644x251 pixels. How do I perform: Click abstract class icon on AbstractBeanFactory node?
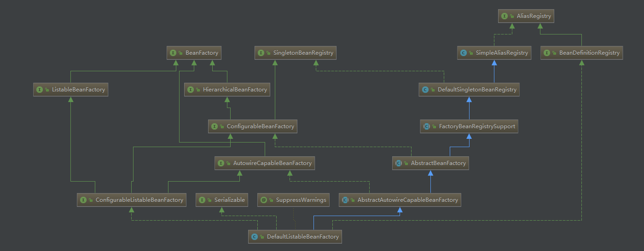coord(399,163)
